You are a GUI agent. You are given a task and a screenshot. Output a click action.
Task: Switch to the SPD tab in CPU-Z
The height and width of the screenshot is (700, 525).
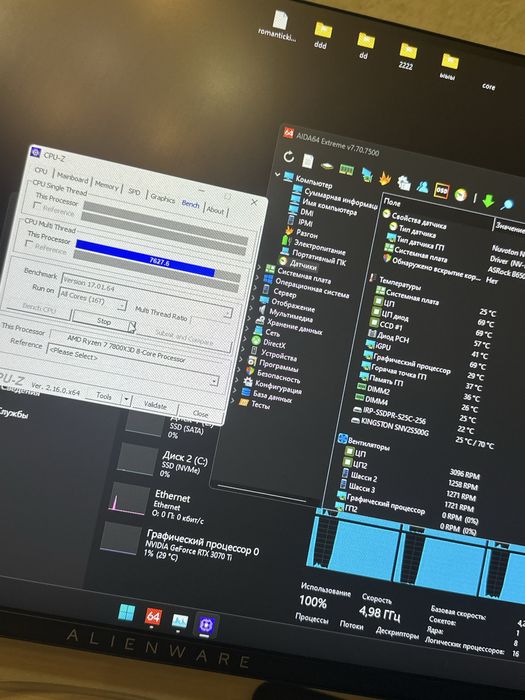[134, 192]
